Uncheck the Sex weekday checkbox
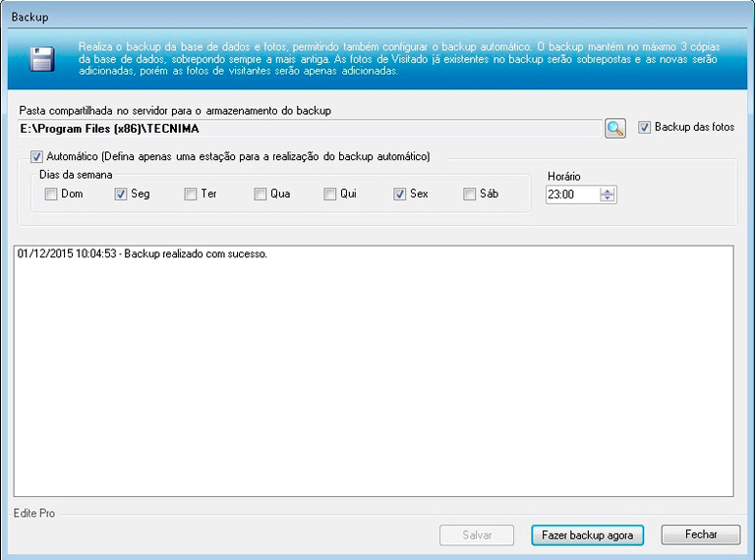Screen dimensions: 755x560 coord(400,195)
